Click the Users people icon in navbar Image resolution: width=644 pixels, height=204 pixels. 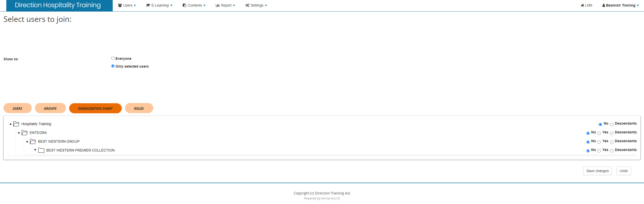coord(120,5)
